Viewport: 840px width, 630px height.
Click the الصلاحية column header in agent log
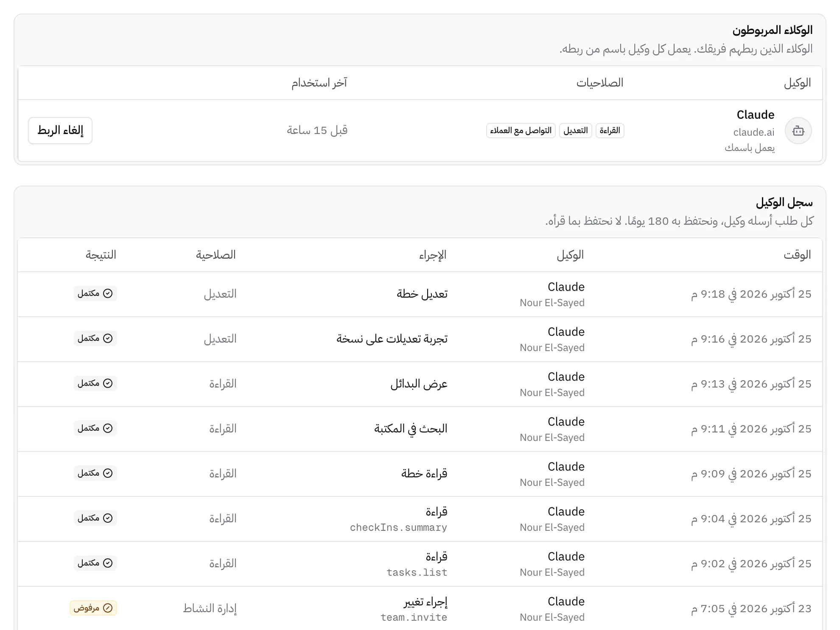216,255
